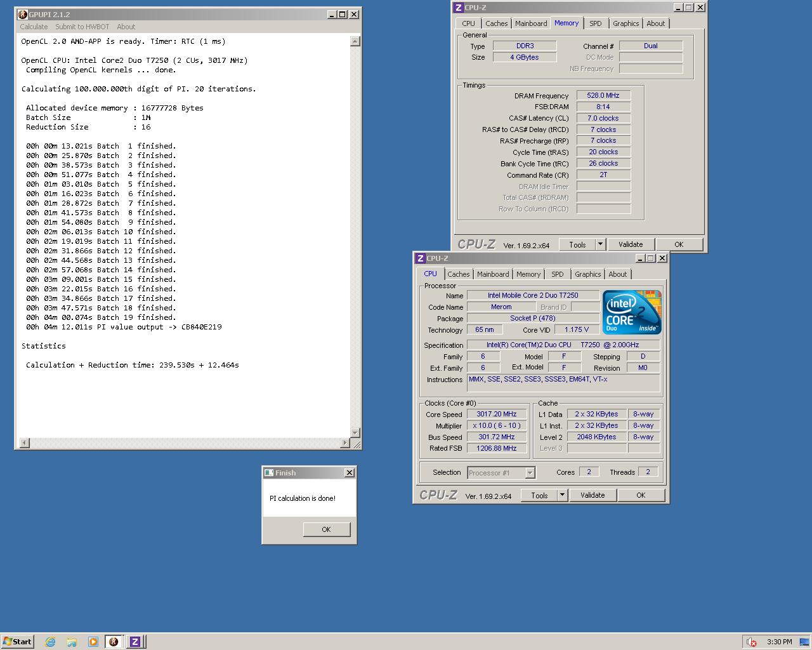Click the PI value output CB840E219 line

click(x=124, y=327)
